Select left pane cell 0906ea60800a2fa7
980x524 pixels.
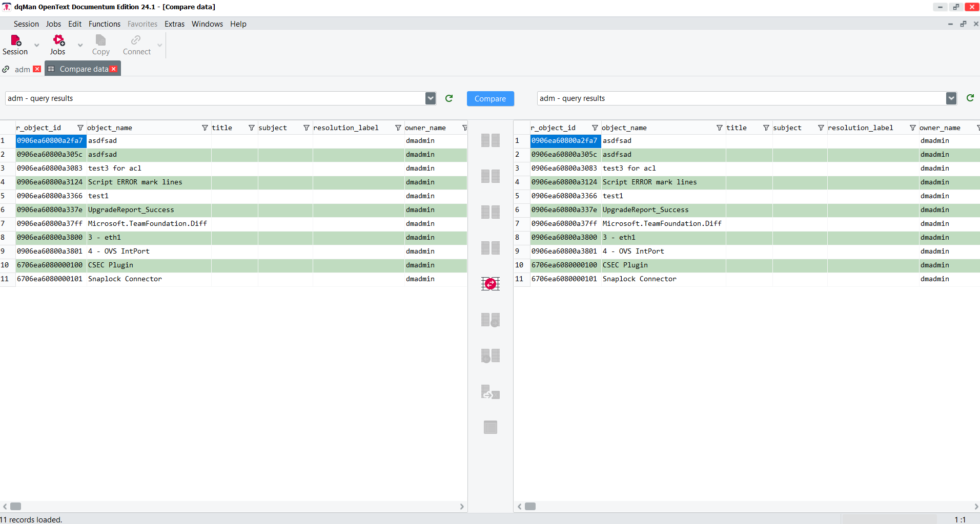[51, 141]
